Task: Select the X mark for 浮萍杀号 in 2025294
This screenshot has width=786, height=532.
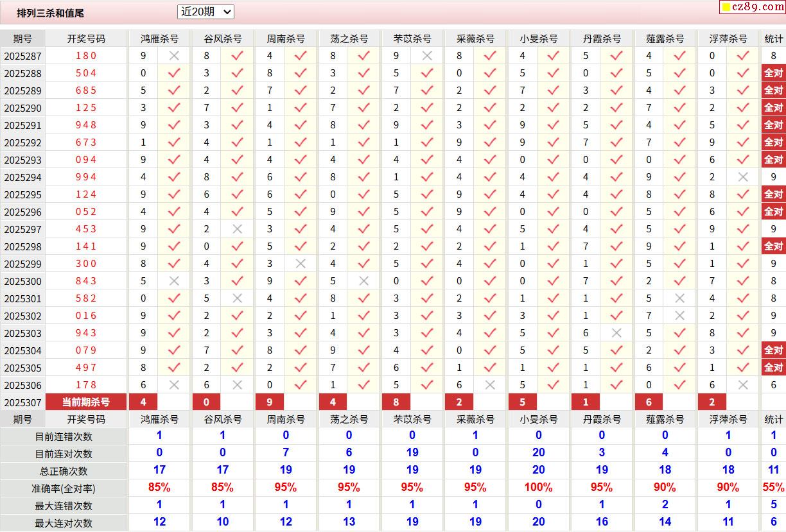Action: 743,177
